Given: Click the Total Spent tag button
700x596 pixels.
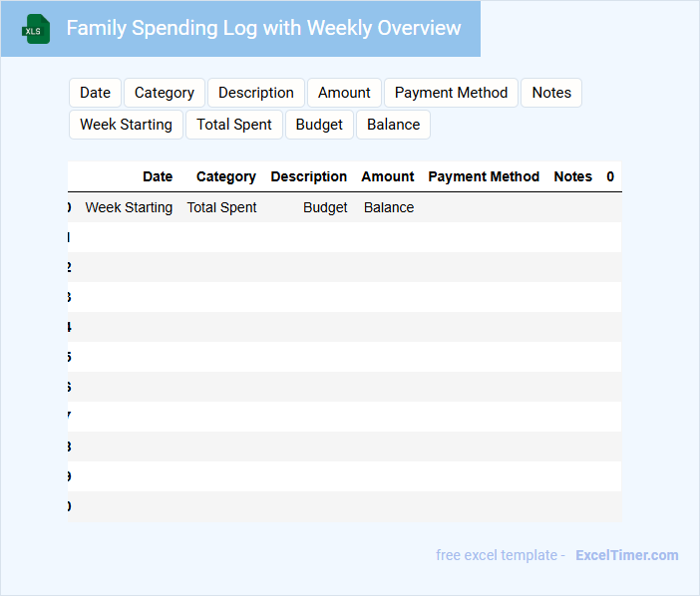Looking at the screenshot, I should tap(234, 125).
